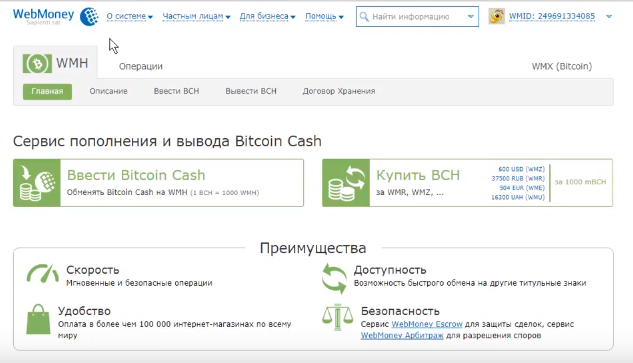Click the 'Доступность' heading

pos(390,270)
